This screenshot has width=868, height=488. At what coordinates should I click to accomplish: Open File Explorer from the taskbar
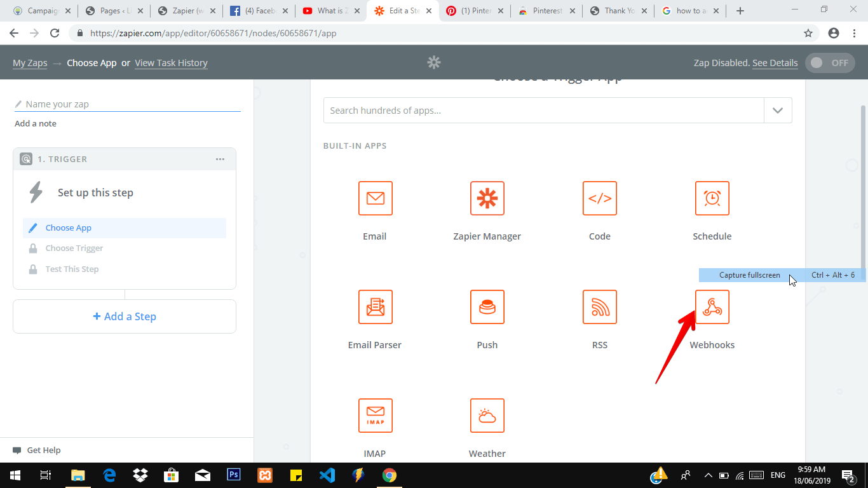click(x=78, y=475)
